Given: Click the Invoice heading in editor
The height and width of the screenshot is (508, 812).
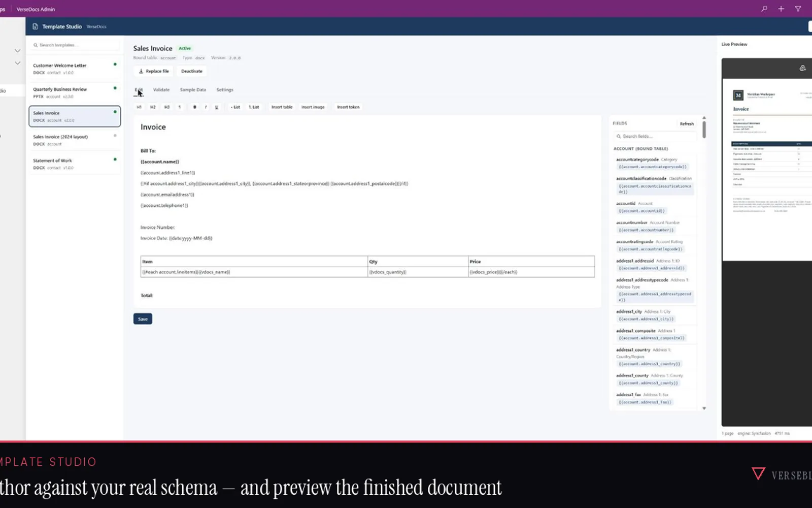Looking at the screenshot, I should pos(153,127).
